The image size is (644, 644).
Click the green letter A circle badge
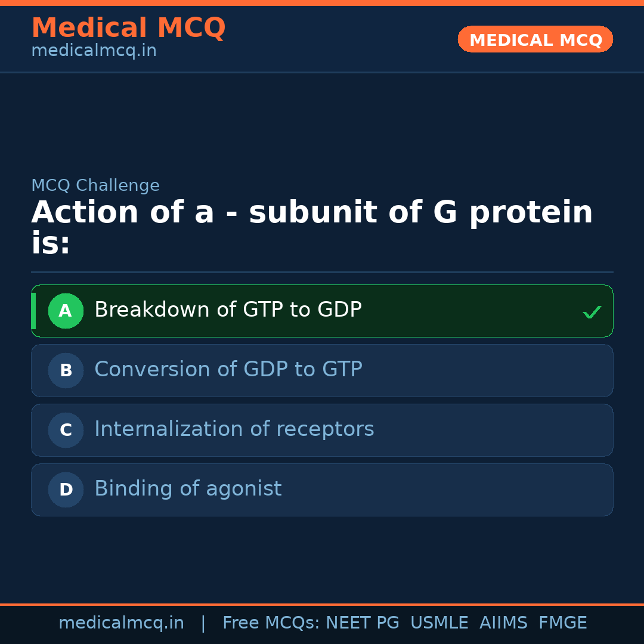(66, 311)
